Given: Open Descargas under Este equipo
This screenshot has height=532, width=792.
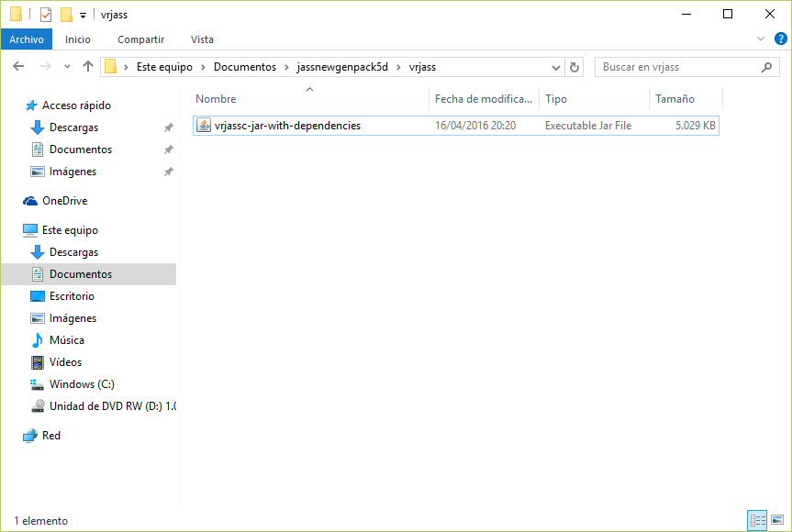Looking at the screenshot, I should [x=73, y=252].
